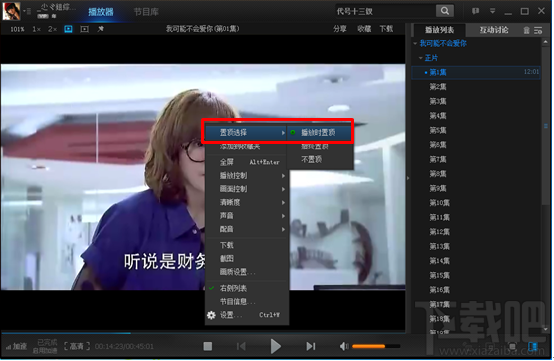Click the search magnifier icon
The image size is (554, 361).
click(x=444, y=11)
